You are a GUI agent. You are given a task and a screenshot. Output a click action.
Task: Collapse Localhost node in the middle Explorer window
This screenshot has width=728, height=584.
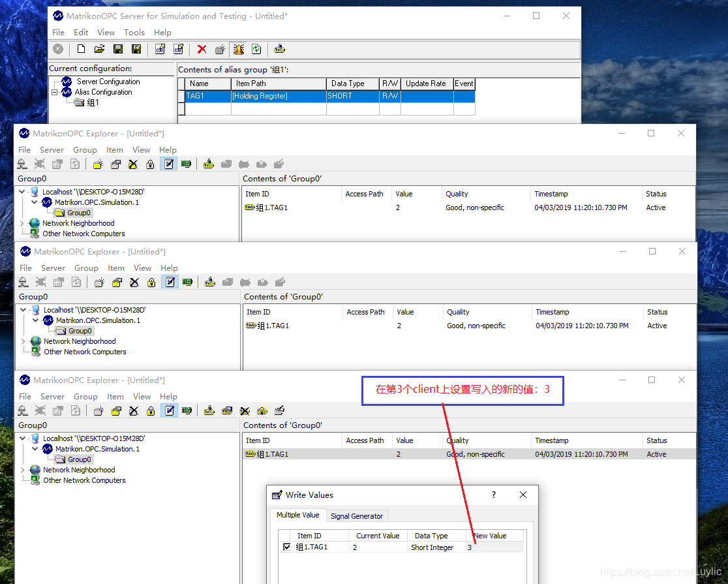pos(23,309)
